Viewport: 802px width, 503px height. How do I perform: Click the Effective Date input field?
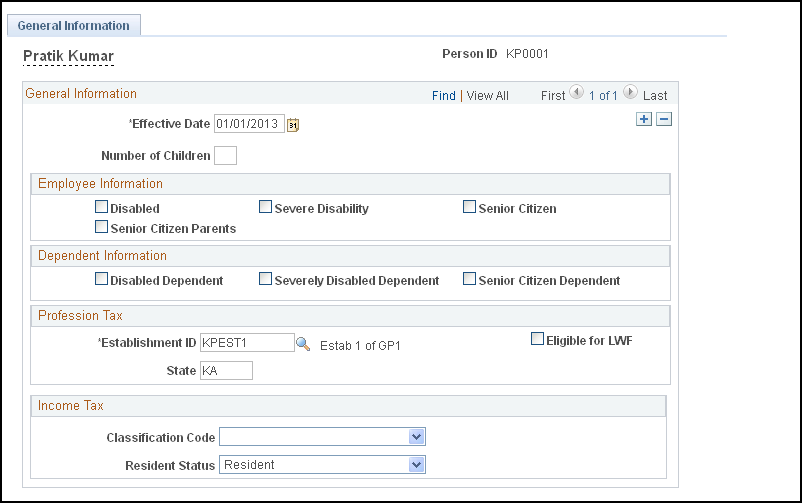pyautogui.click(x=249, y=124)
